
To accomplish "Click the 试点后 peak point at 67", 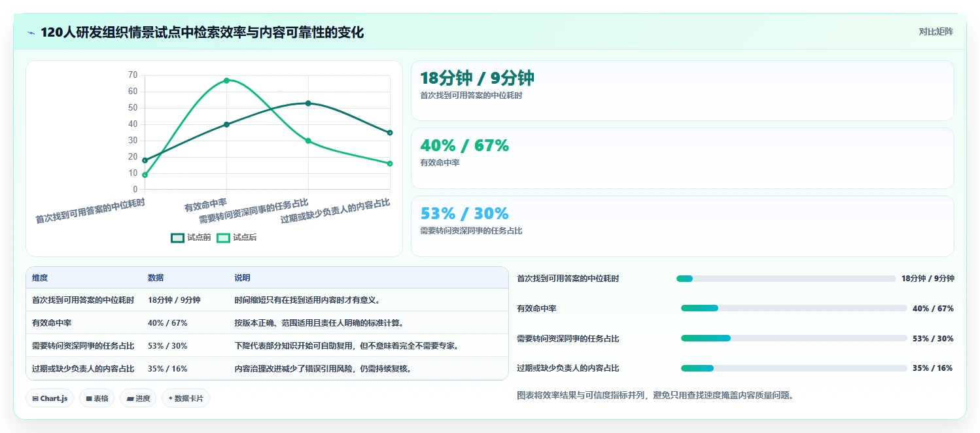I will [226, 80].
